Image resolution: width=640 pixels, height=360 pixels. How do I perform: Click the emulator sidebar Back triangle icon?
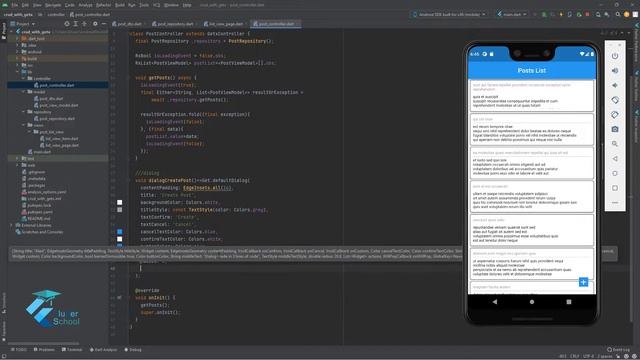coord(615,158)
